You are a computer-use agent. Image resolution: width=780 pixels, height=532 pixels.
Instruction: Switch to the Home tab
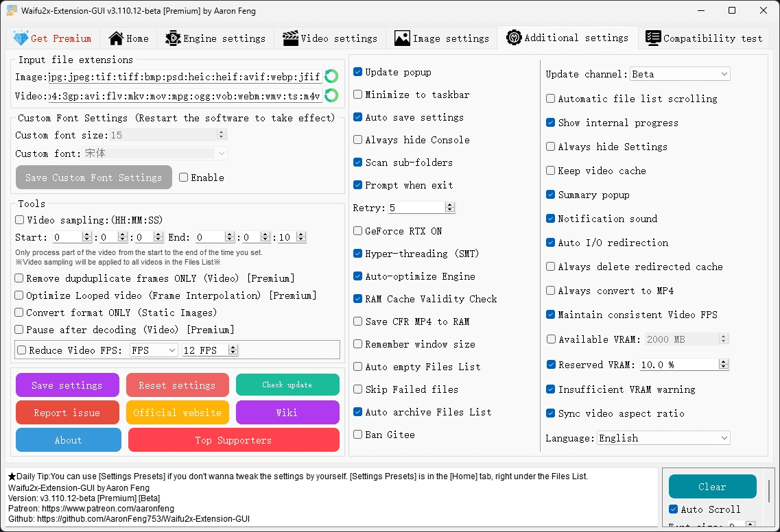(129, 38)
